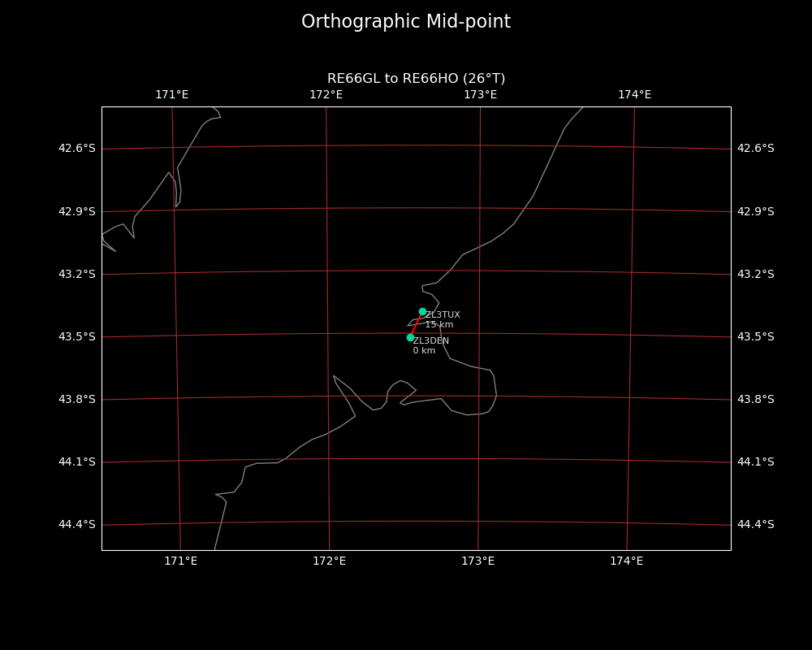Click the top 172°E longitude label
The image size is (812, 650).
coord(326,95)
